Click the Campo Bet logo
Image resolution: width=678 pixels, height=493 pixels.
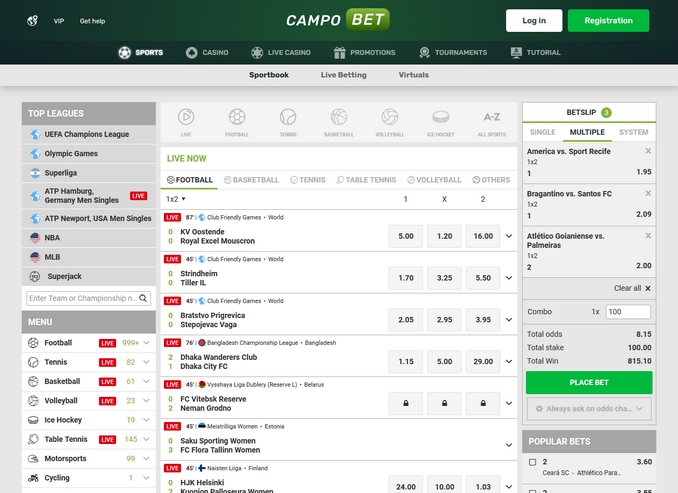338,20
